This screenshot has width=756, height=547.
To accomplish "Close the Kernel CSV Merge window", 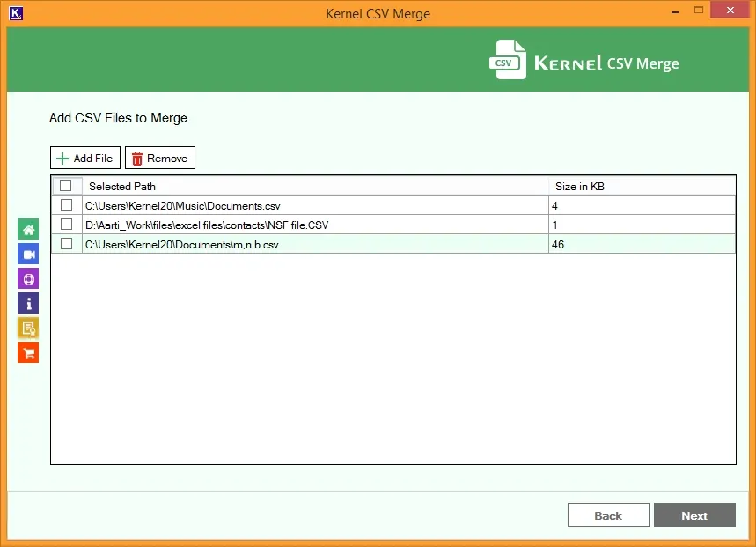I will (730, 11).
